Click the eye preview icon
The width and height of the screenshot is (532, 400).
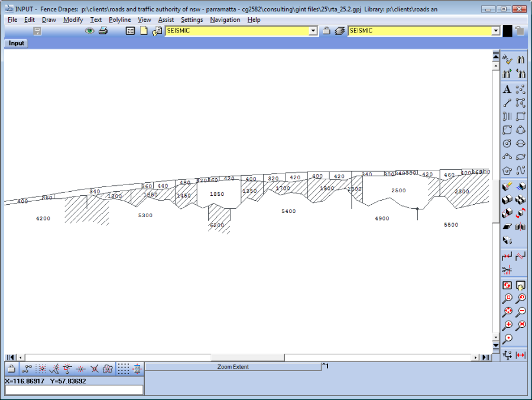[x=89, y=31]
